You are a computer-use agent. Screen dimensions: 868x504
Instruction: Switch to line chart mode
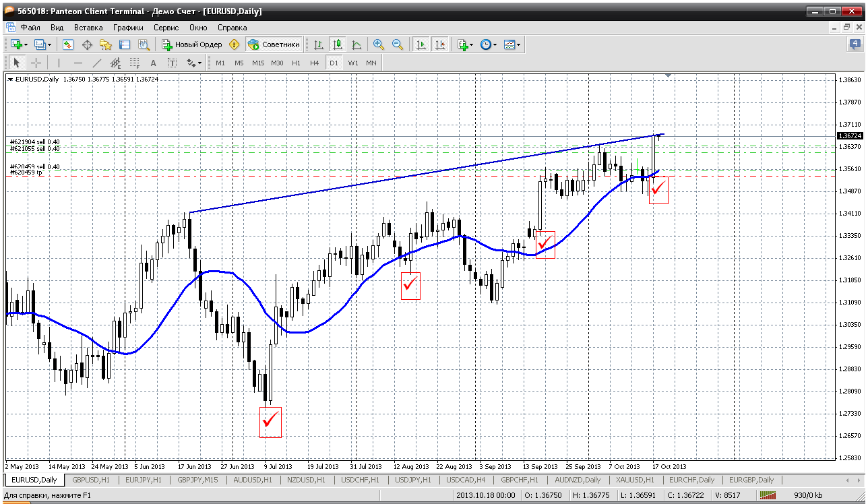[x=356, y=44]
